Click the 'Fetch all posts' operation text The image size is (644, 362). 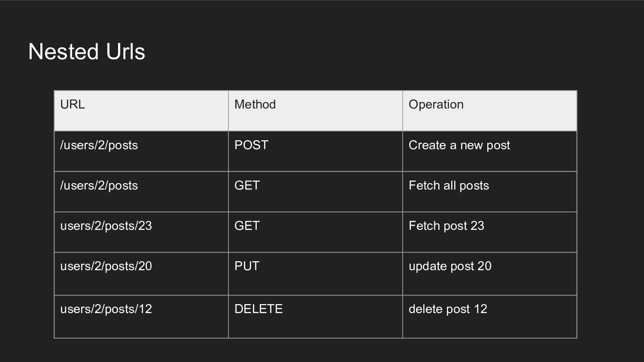pos(449,186)
